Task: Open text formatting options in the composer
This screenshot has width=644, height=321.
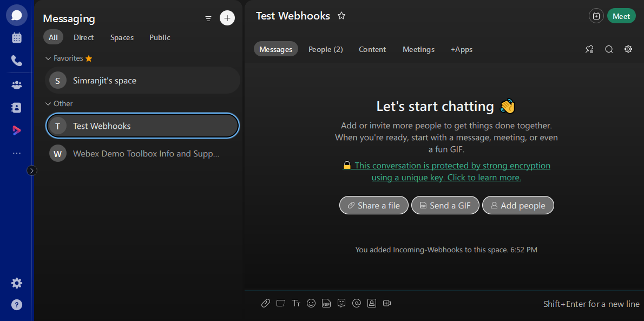Action: pos(296,303)
